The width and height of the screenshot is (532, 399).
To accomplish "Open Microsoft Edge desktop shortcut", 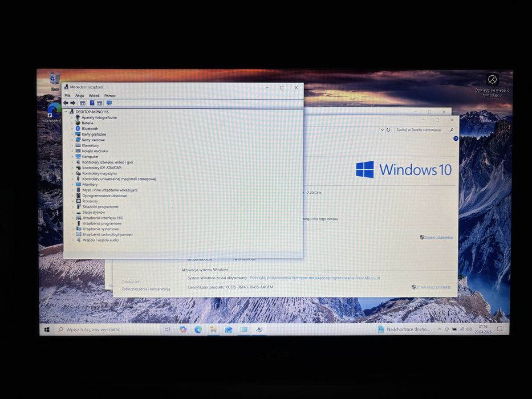I will coord(53,113).
